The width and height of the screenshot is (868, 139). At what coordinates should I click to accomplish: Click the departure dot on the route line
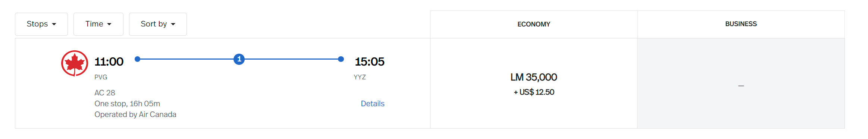click(x=137, y=59)
